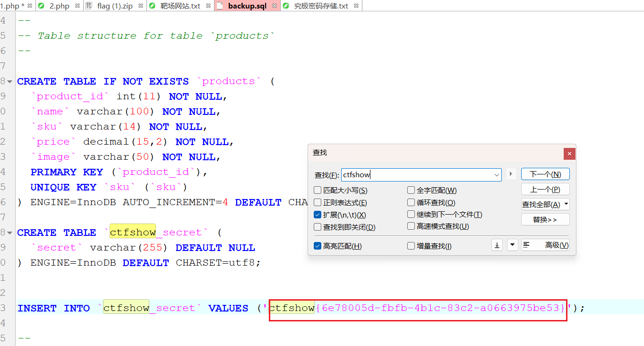Close the 靶场网站.txt tab

tap(208, 6)
